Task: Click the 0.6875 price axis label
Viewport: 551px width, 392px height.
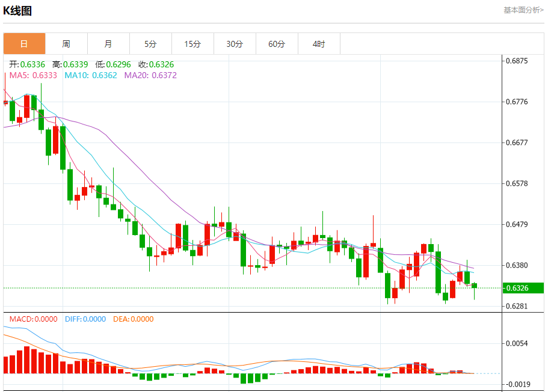Action: (x=517, y=61)
